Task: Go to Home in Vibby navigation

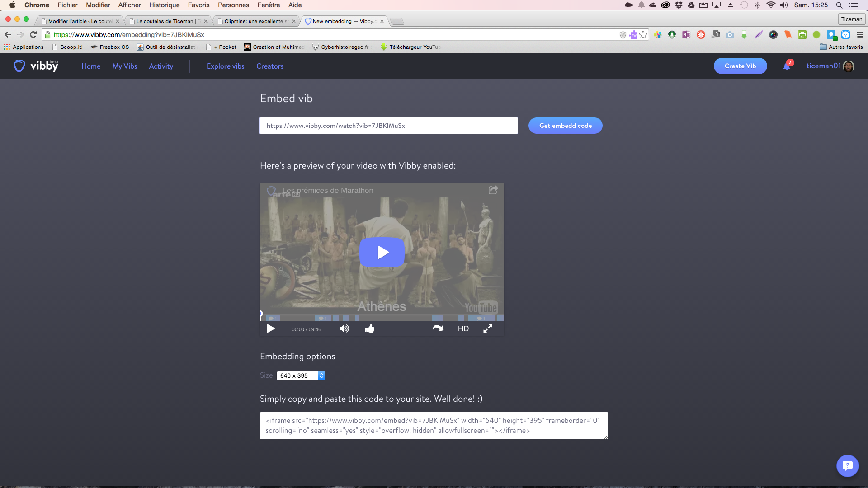Action: [91, 66]
